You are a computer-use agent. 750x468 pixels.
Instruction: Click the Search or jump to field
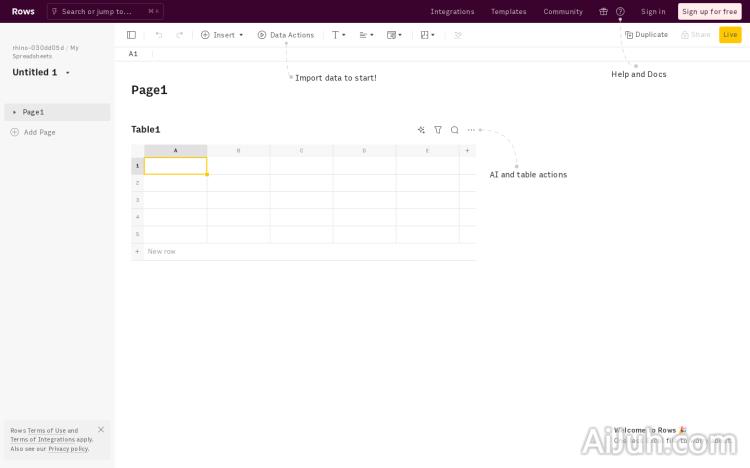coord(103,12)
